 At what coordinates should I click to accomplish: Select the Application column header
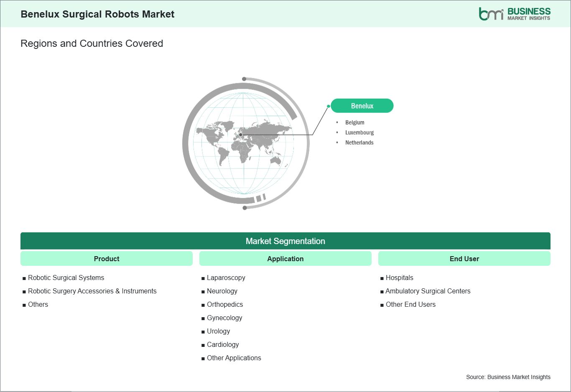click(x=285, y=259)
